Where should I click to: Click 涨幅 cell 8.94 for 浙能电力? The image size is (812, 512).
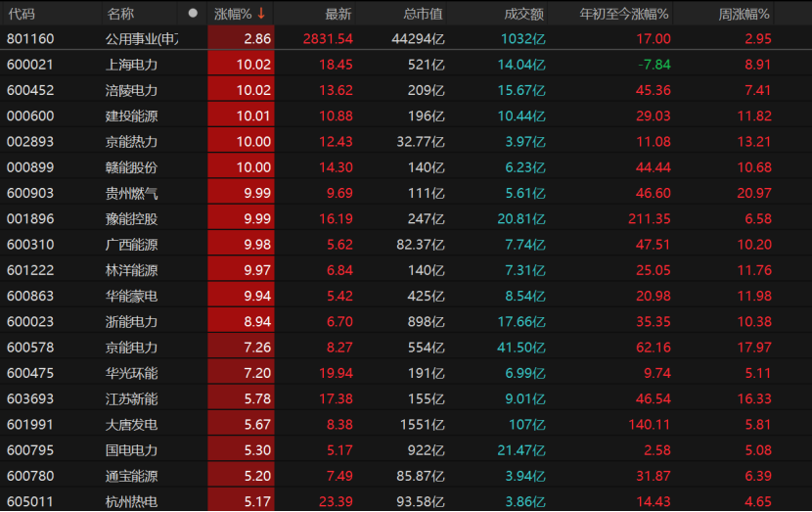(242, 322)
